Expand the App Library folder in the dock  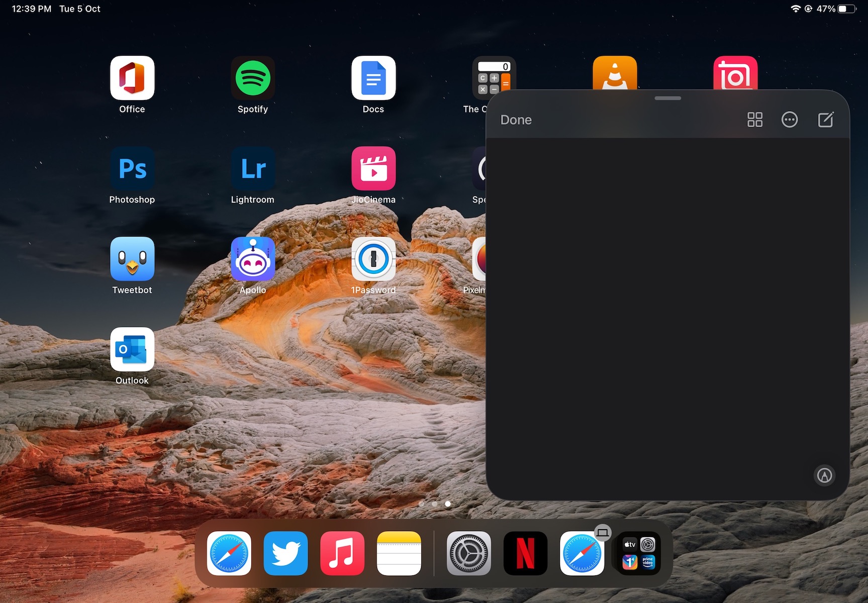point(639,553)
